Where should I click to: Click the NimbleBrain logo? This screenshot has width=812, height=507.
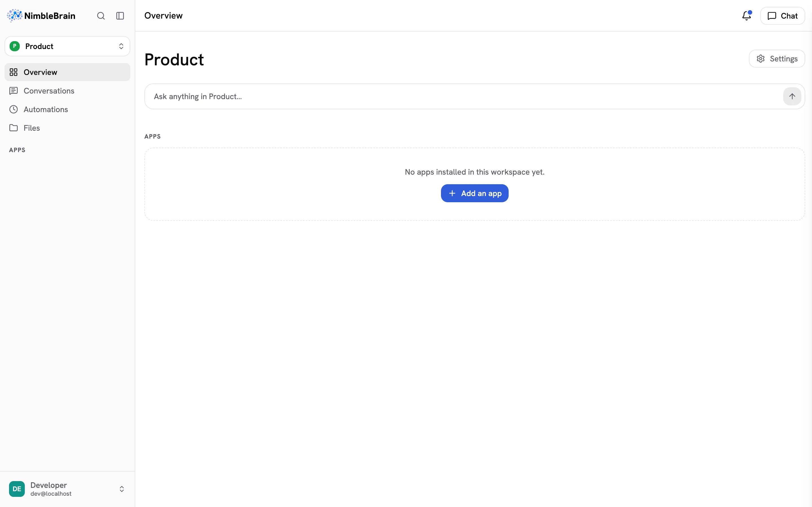point(41,16)
